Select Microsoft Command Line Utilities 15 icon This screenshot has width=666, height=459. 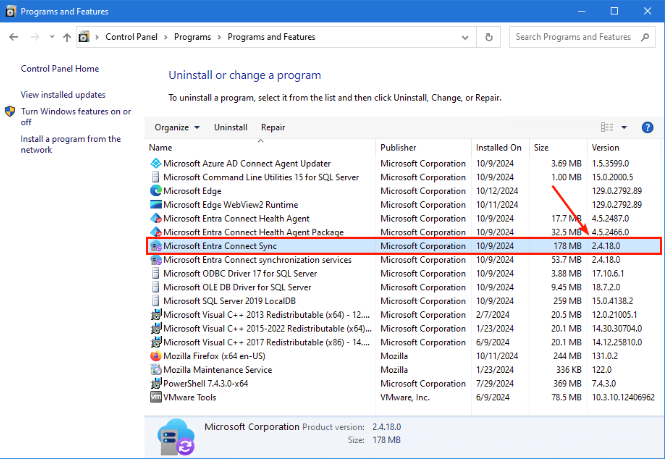coord(156,177)
